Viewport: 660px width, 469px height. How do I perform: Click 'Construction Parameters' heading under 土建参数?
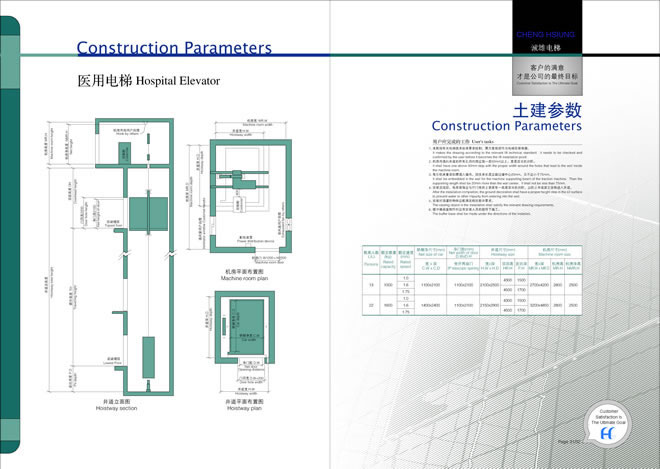[507, 126]
